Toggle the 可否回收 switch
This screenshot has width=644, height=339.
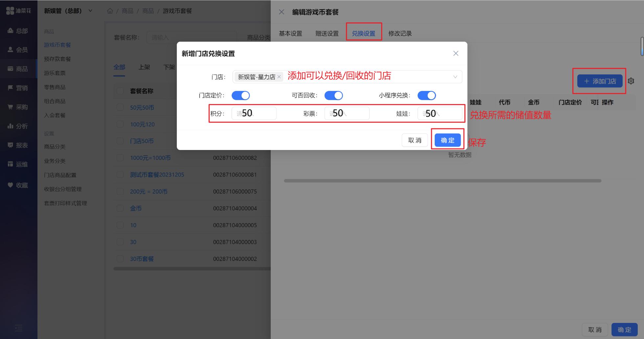click(x=333, y=95)
